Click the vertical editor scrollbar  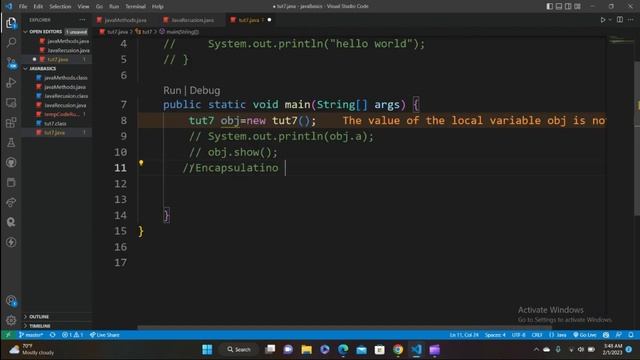pyautogui.click(x=637, y=139)
